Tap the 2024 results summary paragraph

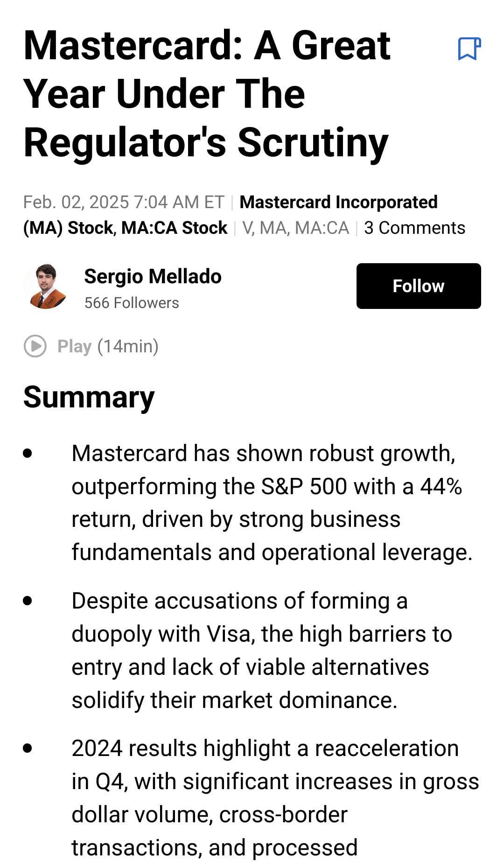coord(274,798)
